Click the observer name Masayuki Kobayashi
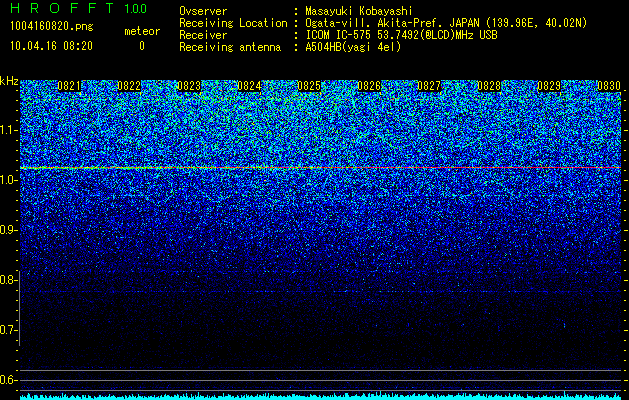Image resolution: width=629 pixels, height=400 pixels. click(x=359, y=11)
